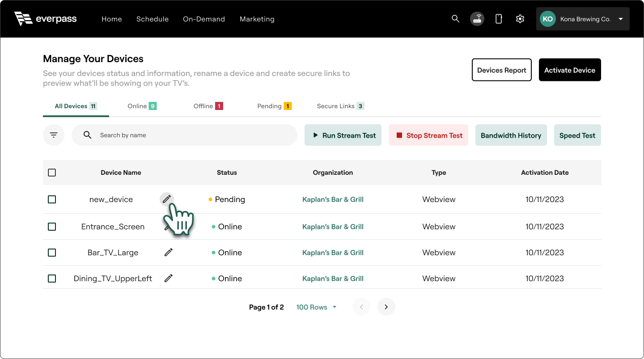Viewport: 644px width, 359px height.
Task: Open the filter list icon button
Action: (x=54, y=135)
